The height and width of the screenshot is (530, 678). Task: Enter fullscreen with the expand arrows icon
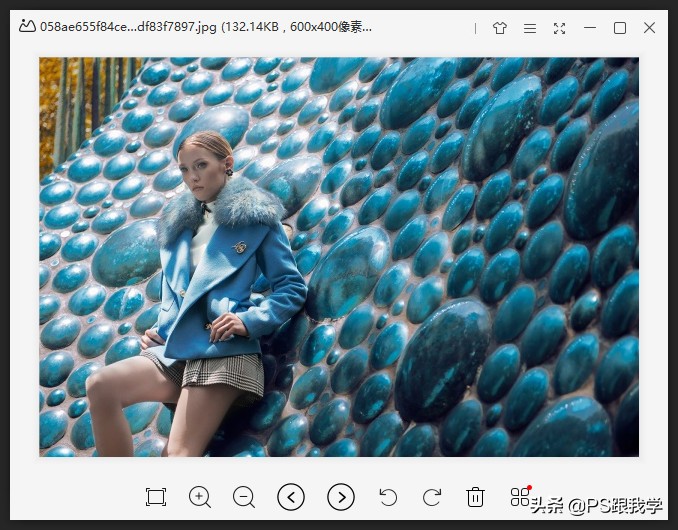click(x=560, y=28)
